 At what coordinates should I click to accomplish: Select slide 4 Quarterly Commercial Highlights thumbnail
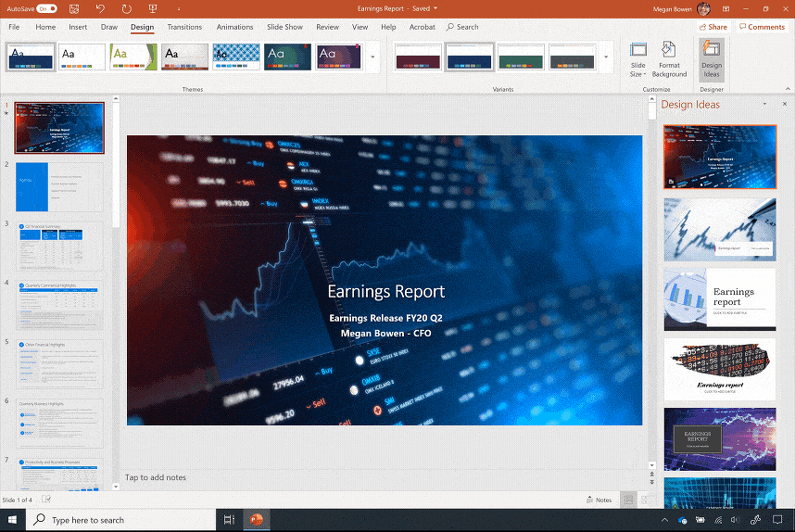[59, 305]
